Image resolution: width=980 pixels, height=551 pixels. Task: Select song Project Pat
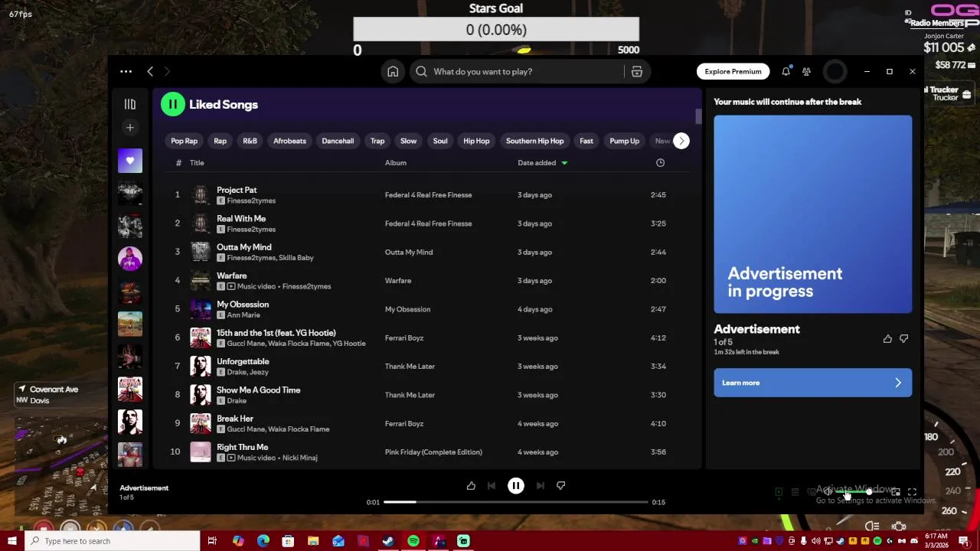tap(237, 190)
